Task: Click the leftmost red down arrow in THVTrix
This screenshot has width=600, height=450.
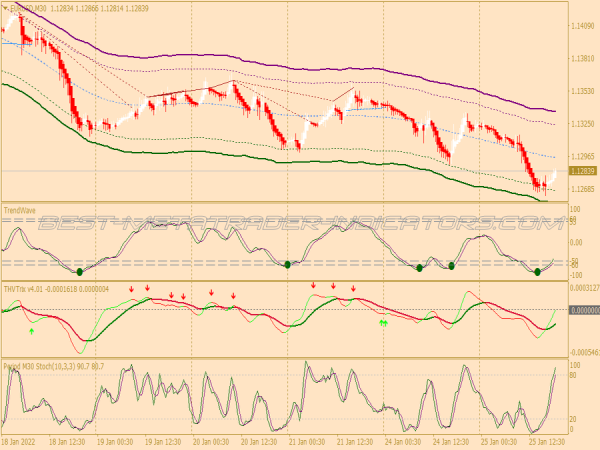Action: pyautogui.click(x=130, y=290)
